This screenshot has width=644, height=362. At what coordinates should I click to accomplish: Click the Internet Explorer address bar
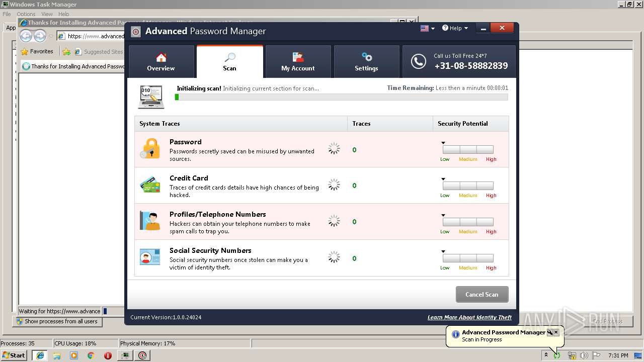click(x=91, y=36)
